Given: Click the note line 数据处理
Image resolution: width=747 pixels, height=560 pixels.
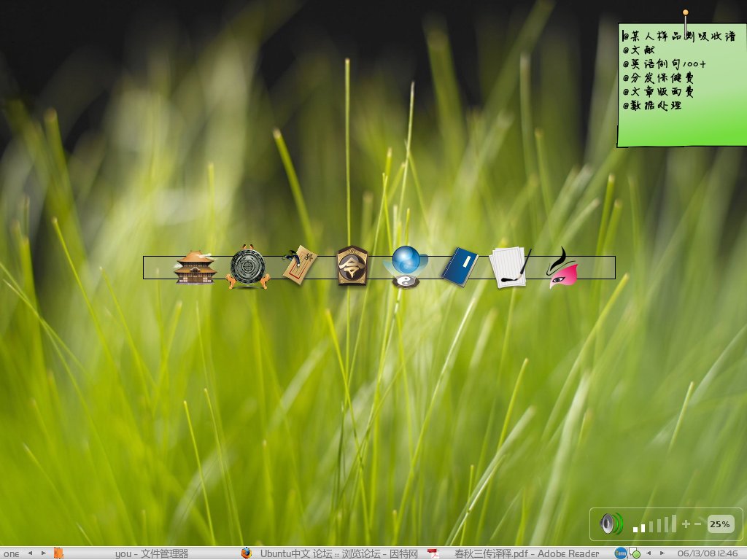Looking at the screenshot, I should (x=651, y=105).
